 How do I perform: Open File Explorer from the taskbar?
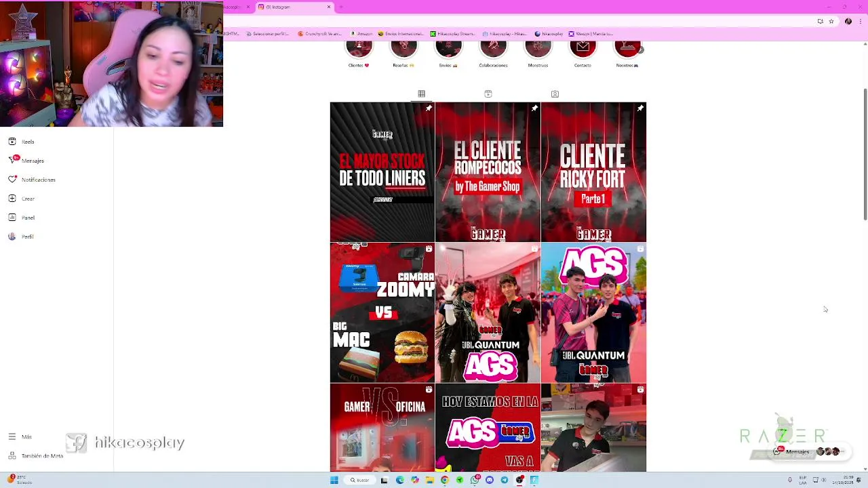(429, 480)
